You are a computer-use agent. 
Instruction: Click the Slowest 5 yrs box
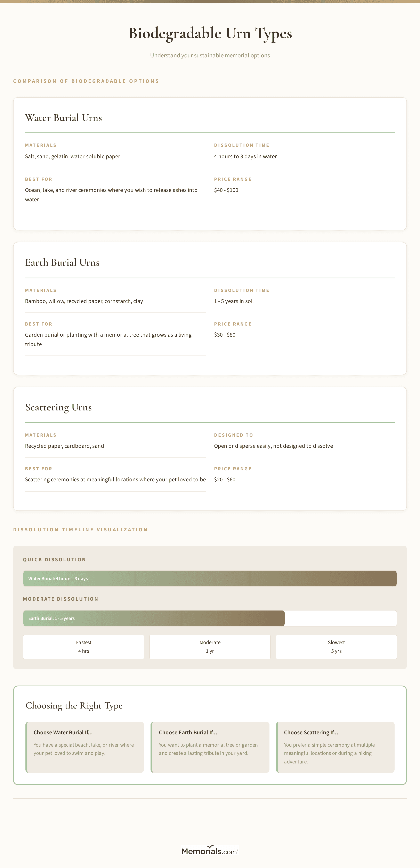tap(336, 647)
